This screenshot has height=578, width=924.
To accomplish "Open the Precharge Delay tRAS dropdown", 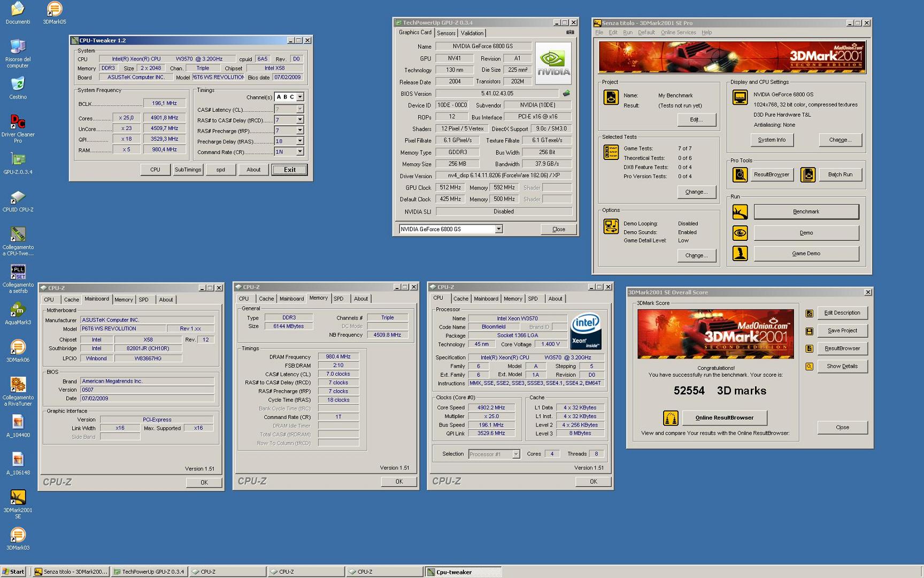I will click(x=300, y=141).
